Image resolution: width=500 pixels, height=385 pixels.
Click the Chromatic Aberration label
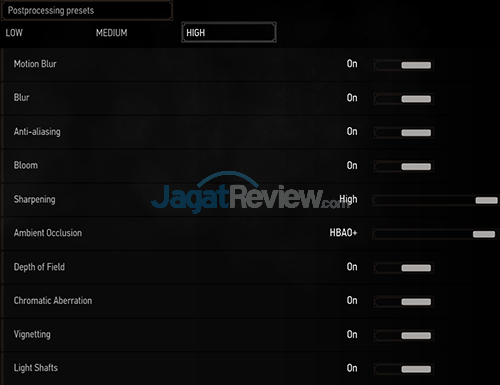point(53,301)
